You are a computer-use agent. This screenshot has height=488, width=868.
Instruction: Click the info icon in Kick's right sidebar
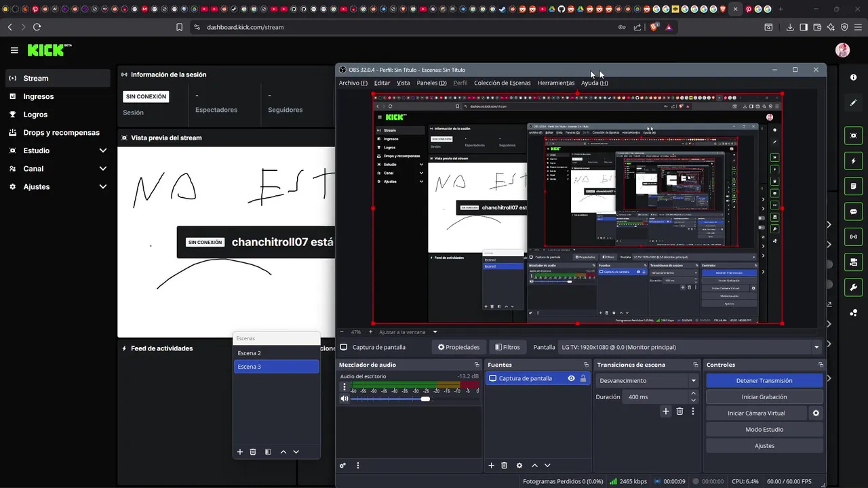853,77
